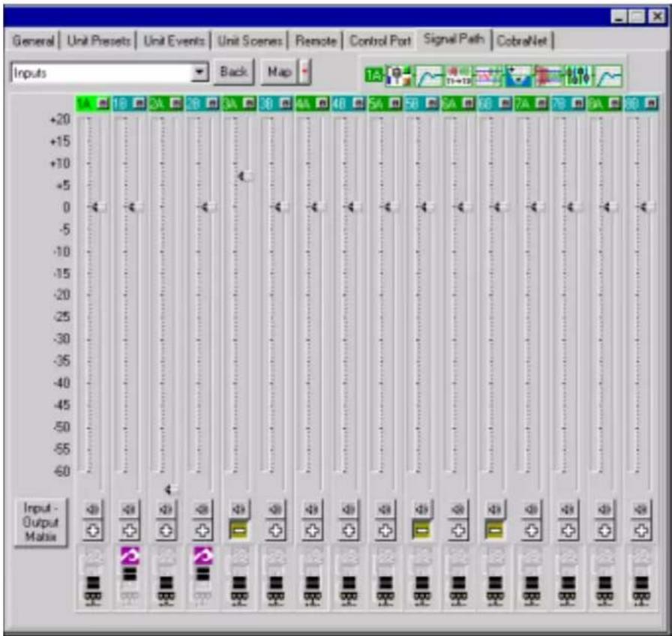The width and height of the screenshot is (672, 636).
Task: Select the green 1A label in signal path strip
Action: click(373, 76)
